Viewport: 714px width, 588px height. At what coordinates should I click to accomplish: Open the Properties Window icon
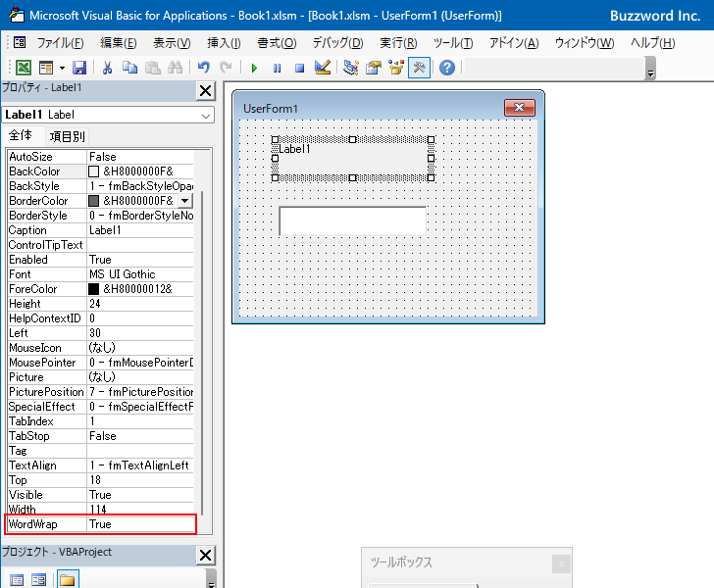[x=374, y=68]
